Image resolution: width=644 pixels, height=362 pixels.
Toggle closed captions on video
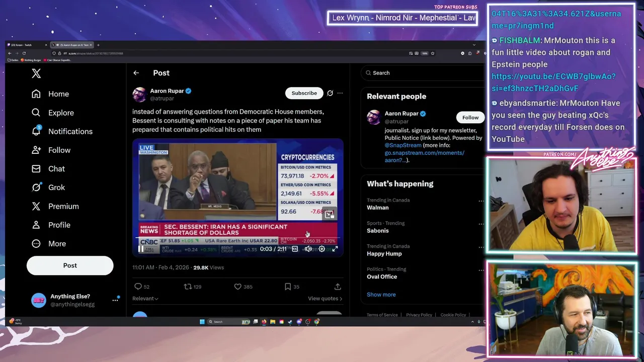(295, 249)
